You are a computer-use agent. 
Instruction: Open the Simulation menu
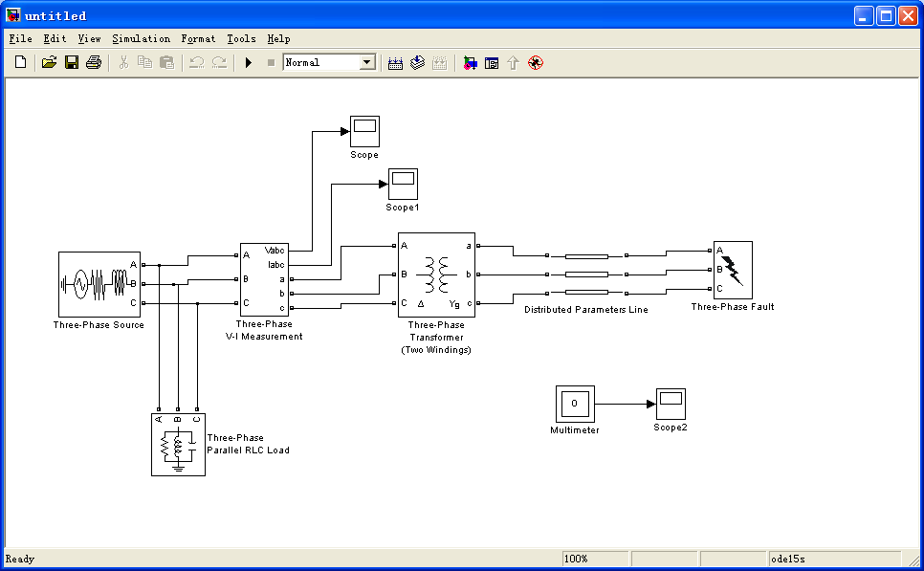141,39
